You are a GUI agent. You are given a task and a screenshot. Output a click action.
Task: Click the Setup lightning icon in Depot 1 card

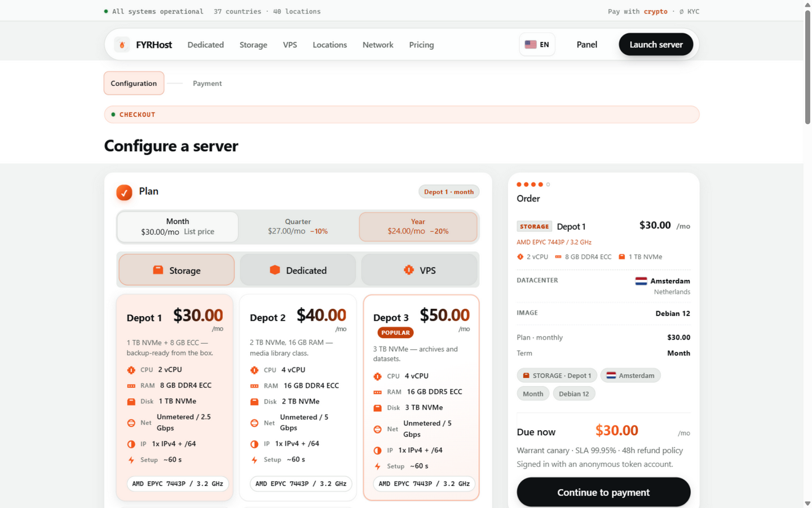coord(131,460)
